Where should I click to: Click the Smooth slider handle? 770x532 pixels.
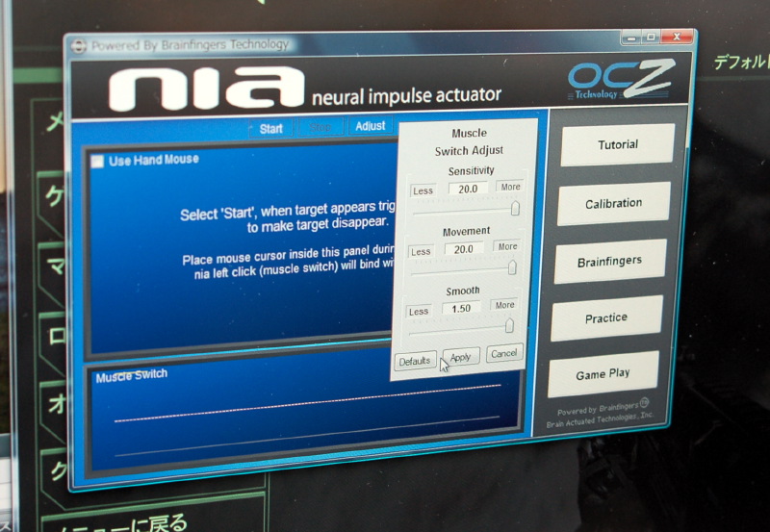pos(509,326)
